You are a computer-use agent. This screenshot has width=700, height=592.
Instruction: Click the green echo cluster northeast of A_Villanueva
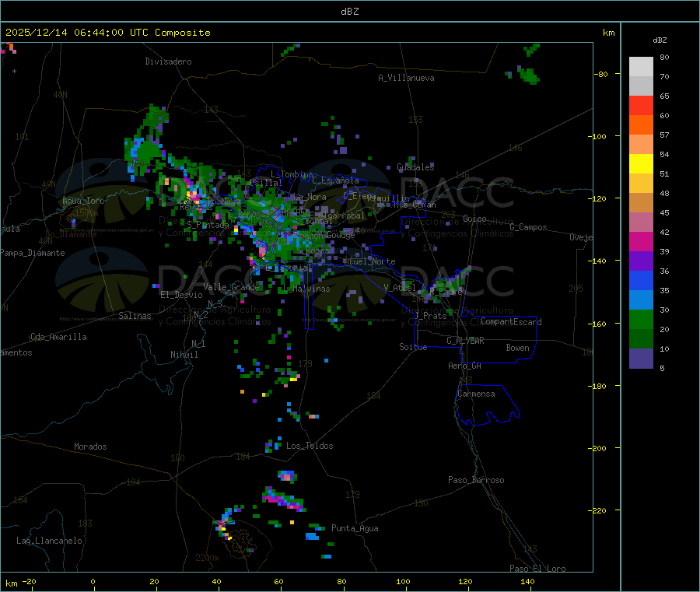(529, 75)
